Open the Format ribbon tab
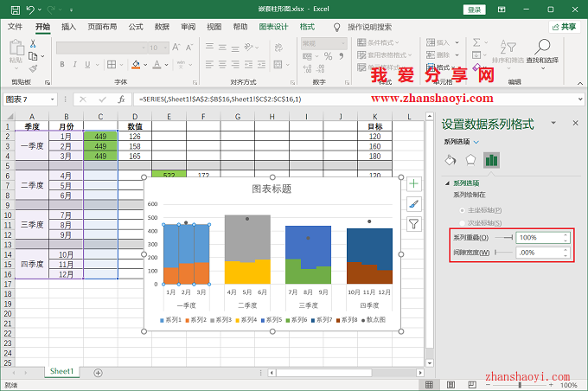This screenshot has height=391, width=588. click(x=307, y=27)
